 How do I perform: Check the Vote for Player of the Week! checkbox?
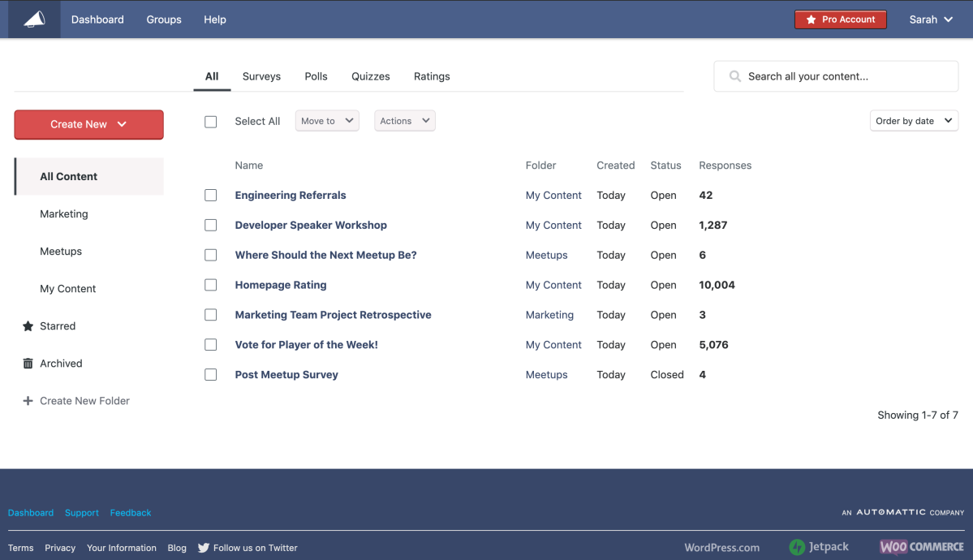click(211, 345)
